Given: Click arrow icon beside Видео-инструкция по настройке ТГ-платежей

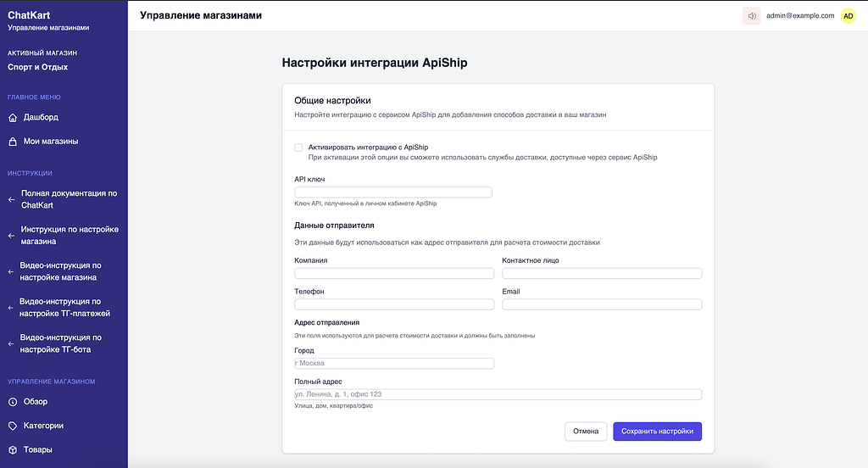Looking at the screenshot, I should point(10,308).
